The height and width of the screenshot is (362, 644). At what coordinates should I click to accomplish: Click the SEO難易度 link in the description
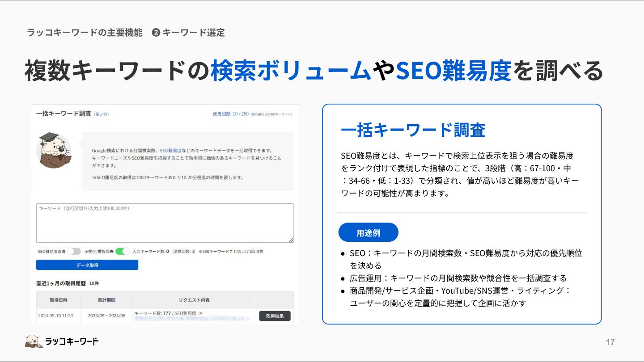tap(170, 151)
